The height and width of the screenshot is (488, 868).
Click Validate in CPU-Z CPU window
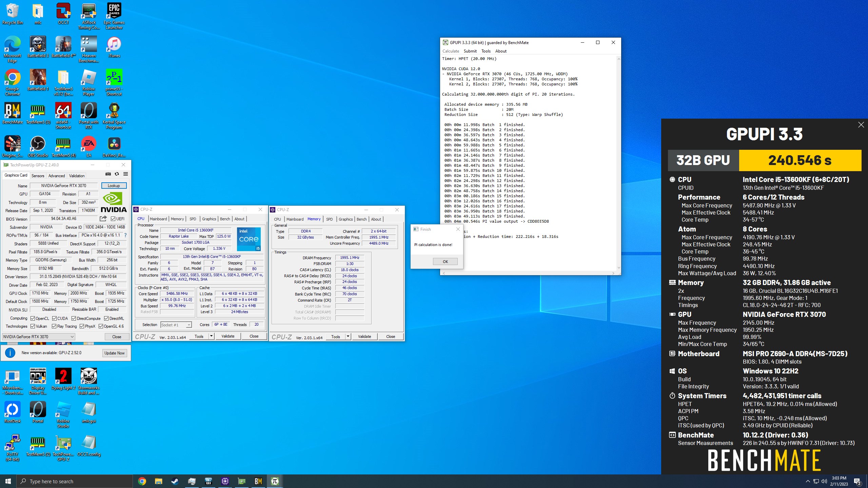(x=228, y=336)
